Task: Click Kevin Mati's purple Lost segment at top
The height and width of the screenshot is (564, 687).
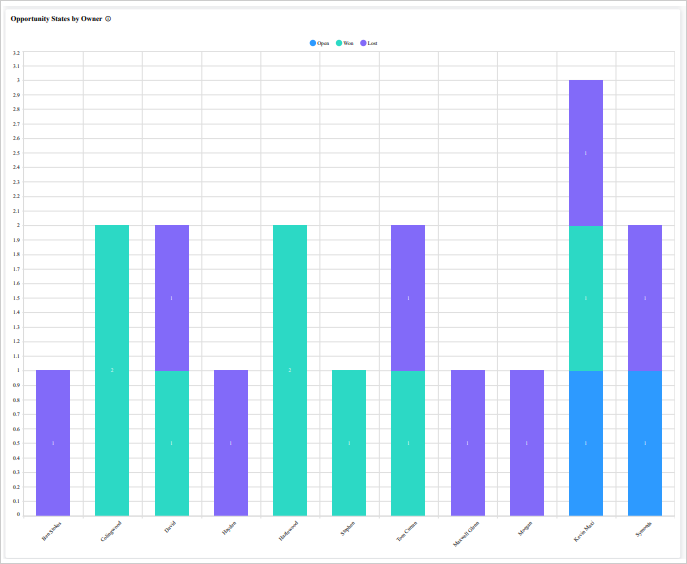Action: (585, 153)
